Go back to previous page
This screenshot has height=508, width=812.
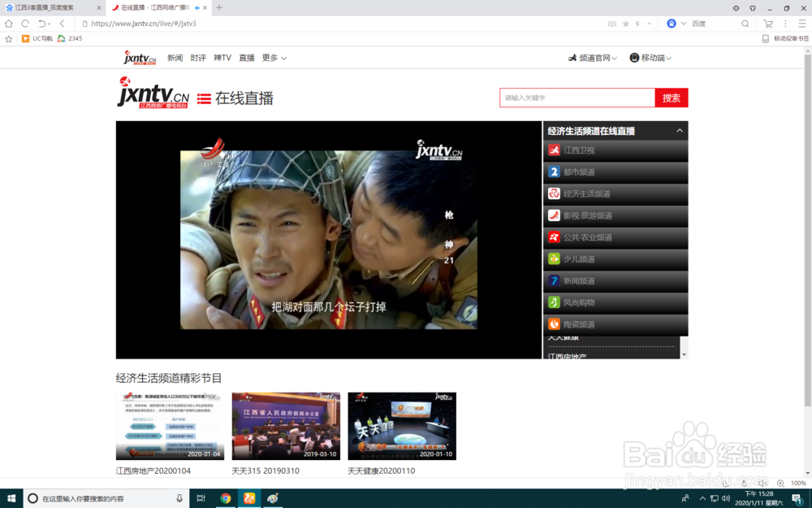[x=63, y=24]
